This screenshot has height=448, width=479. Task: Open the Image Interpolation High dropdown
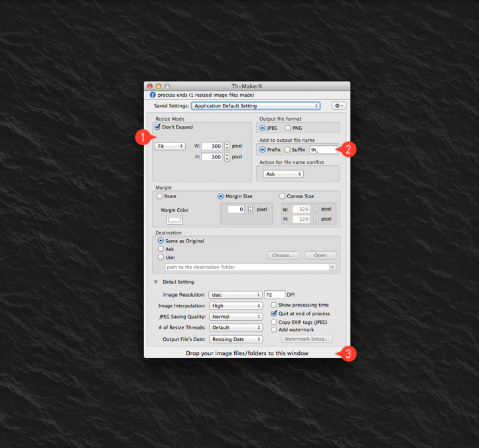pos(236,306)
